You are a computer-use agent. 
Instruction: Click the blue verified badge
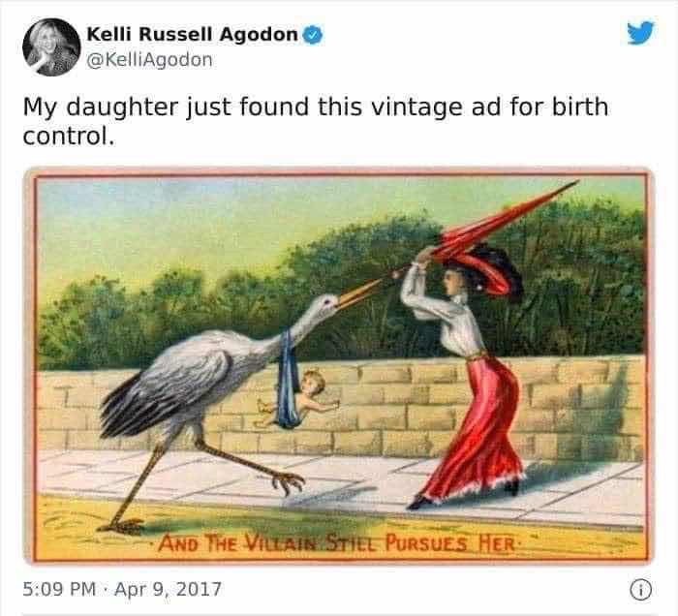pos(312,35)
